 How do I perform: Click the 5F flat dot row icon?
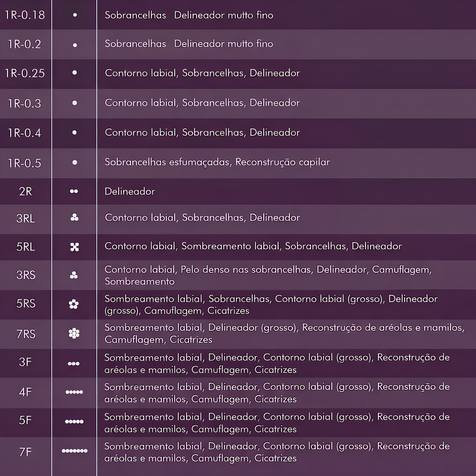pyautogui.click(x=74, y=421)
